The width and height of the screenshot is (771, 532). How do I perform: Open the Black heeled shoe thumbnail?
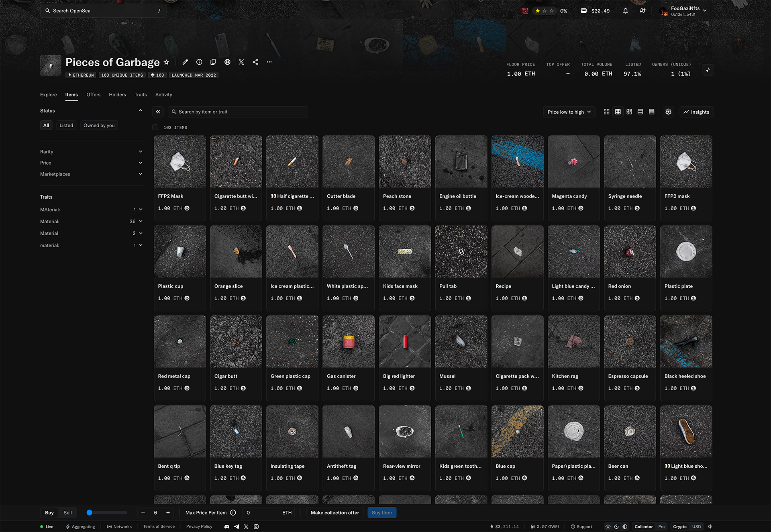[x=686, y=342]
